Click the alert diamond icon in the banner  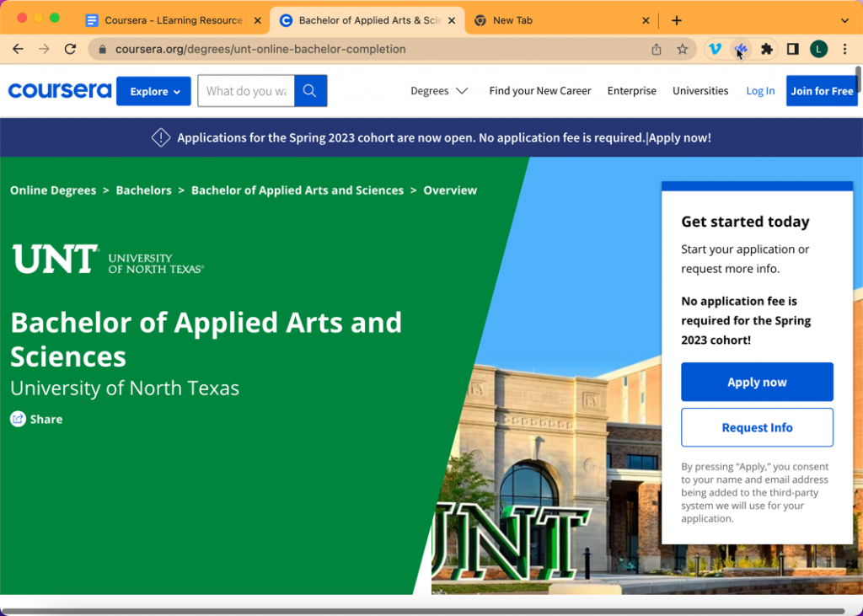161,137
